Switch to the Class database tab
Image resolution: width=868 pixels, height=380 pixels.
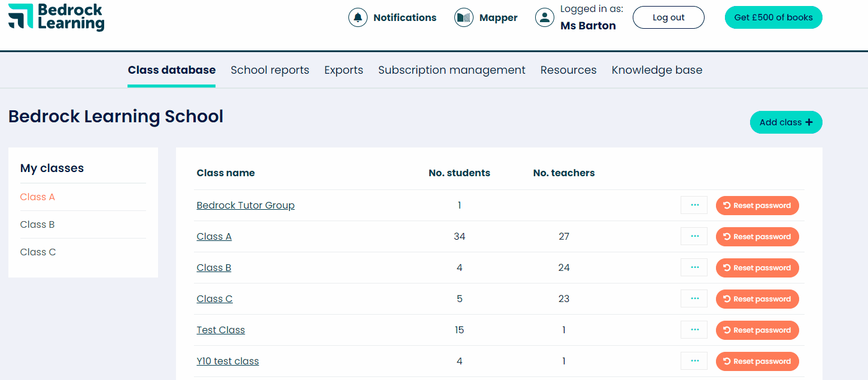pyautogui.click(x=172, y=70)
